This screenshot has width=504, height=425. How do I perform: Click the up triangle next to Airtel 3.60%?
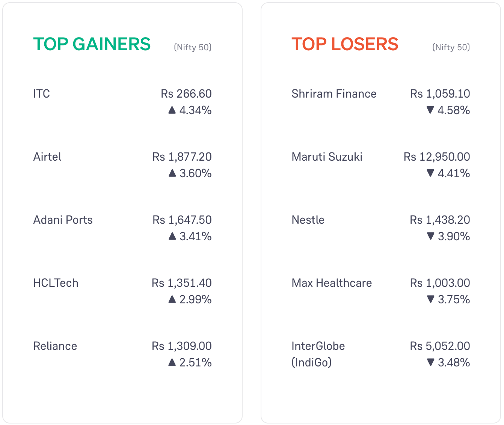click(x=172, y=173)
